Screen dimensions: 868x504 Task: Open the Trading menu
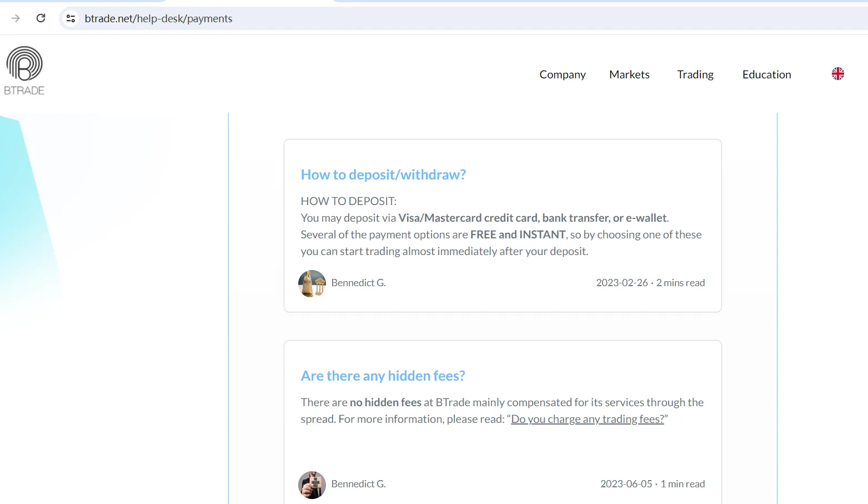point(695,74)
